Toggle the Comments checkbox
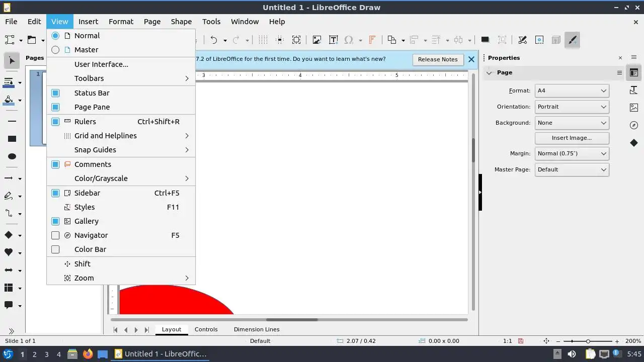Viewport: 644px width, 362px height. tap(55, 164)
